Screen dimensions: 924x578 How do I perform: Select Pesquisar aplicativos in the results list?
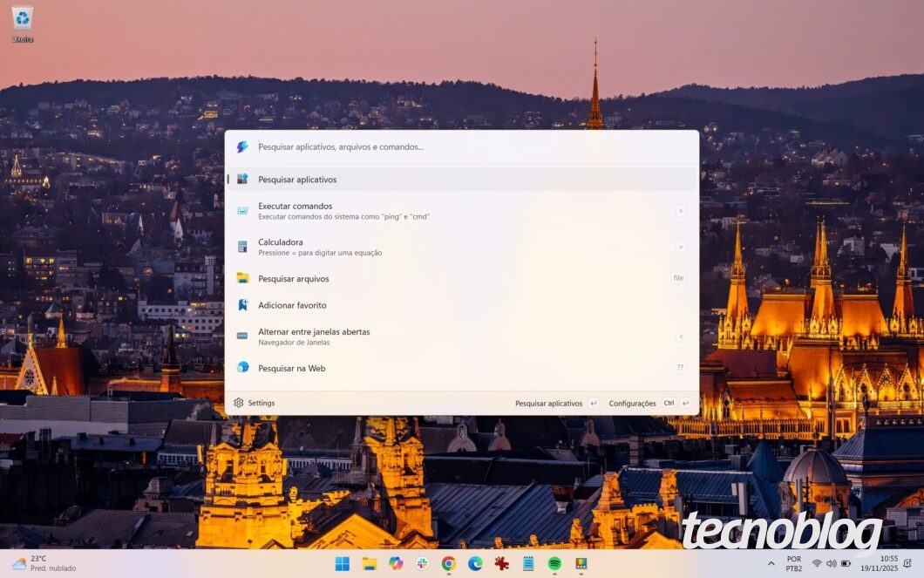pos(297,180)
